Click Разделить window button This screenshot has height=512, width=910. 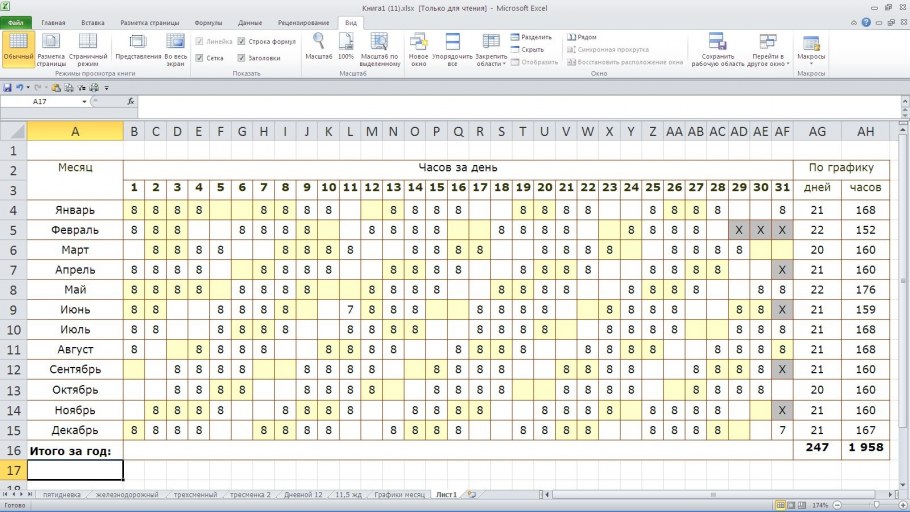click(532, 37)
